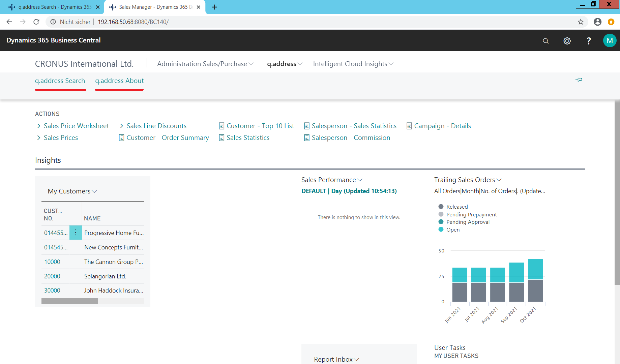The image size is (620, 364).
Task: Click the DEFAULT | Day updated link
Action: click(349, 191)
